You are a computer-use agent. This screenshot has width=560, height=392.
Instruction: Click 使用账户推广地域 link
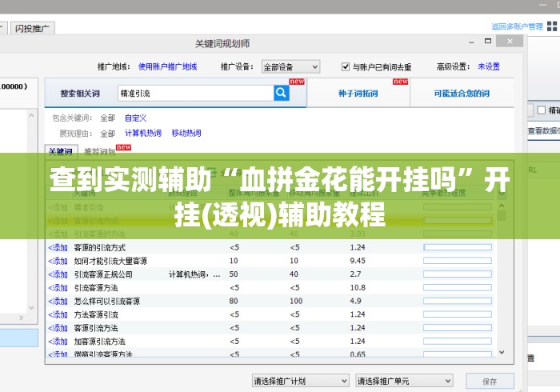click(x=167, y=66)
